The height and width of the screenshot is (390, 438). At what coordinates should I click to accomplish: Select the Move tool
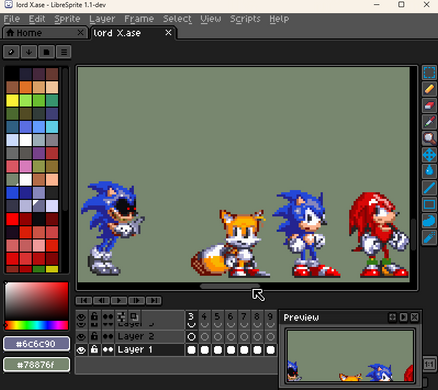(x=429, y=155)
